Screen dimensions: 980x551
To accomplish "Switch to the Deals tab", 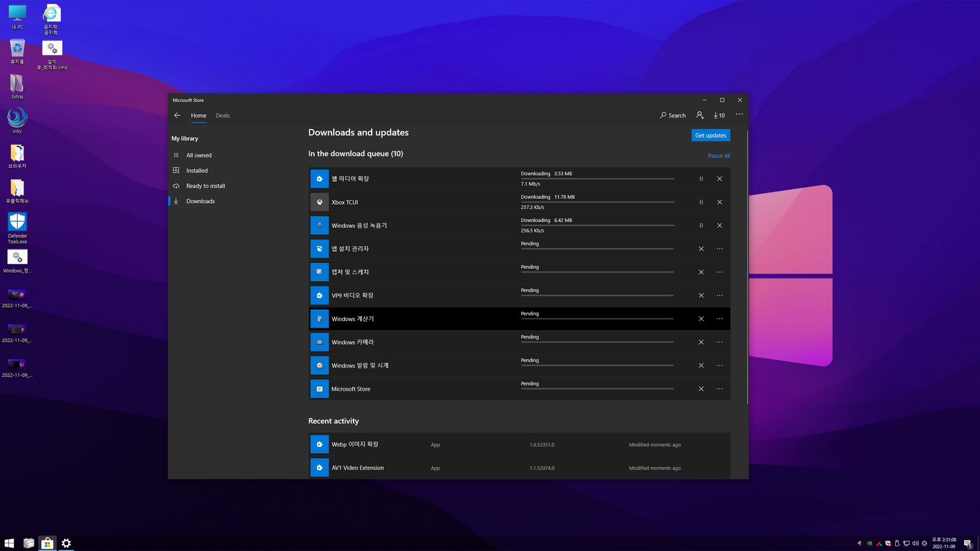I will coord(223,115).
